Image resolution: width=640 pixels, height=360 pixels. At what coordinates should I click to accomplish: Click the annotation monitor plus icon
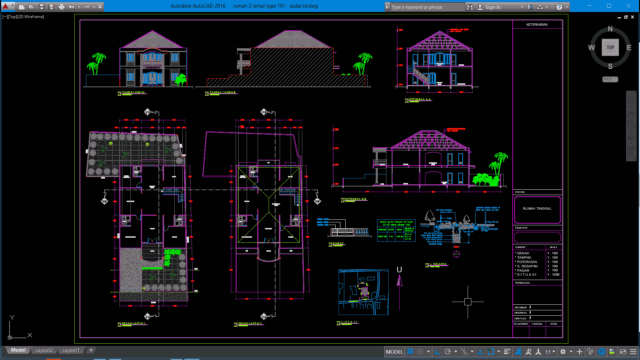click(579, 352)
